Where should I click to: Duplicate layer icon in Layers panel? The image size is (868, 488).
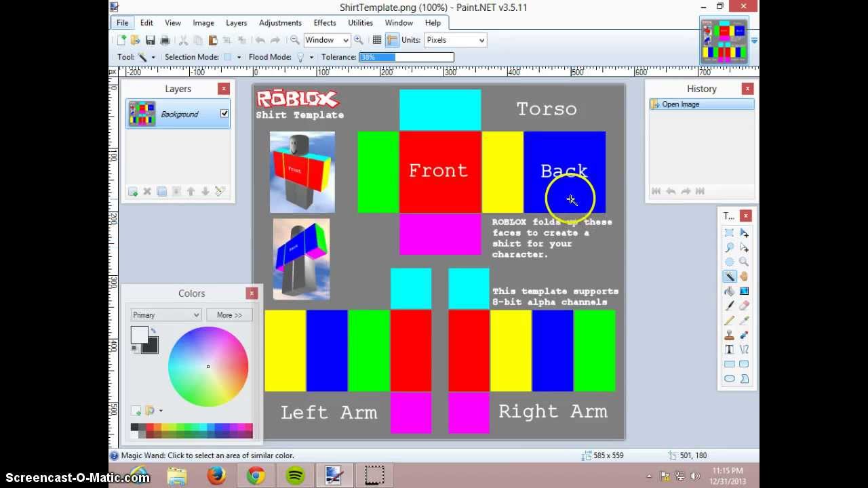pyautogui.click(x=162, y=192)
